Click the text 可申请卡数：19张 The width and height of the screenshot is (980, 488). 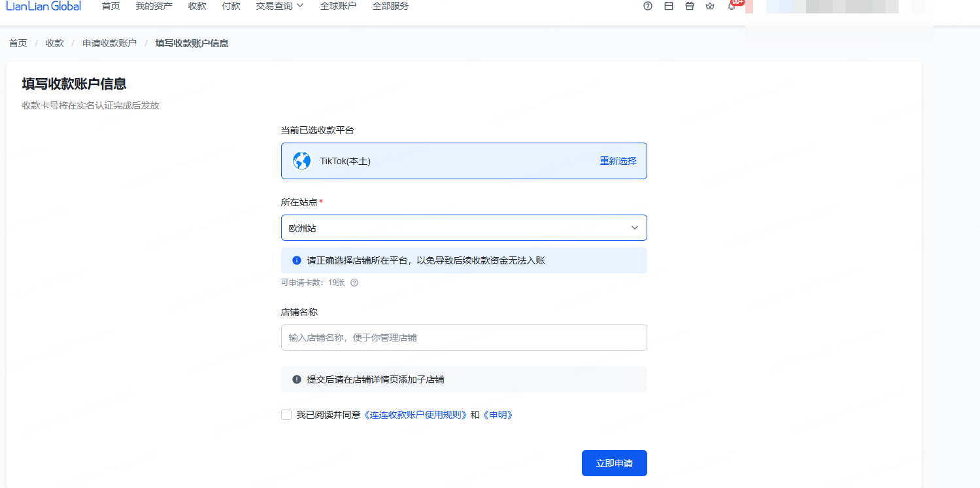[313, 283]
